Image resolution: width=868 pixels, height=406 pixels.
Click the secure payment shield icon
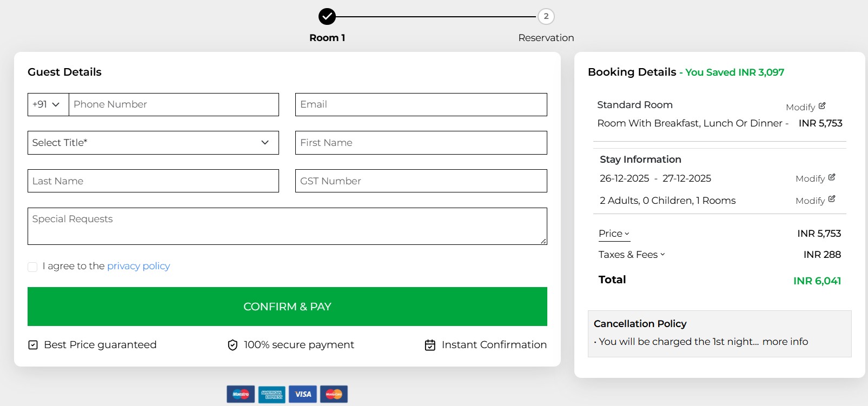point(233,345)
